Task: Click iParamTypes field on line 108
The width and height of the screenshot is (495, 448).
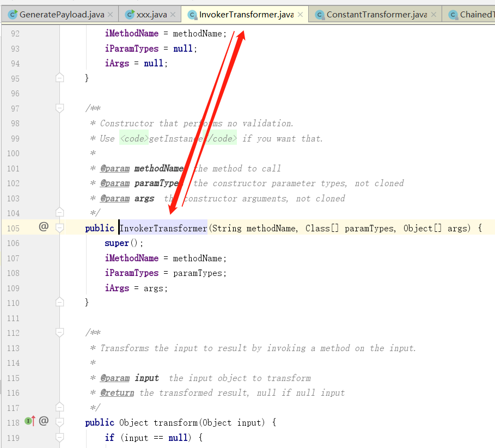Action: click(x=132, y=273)
